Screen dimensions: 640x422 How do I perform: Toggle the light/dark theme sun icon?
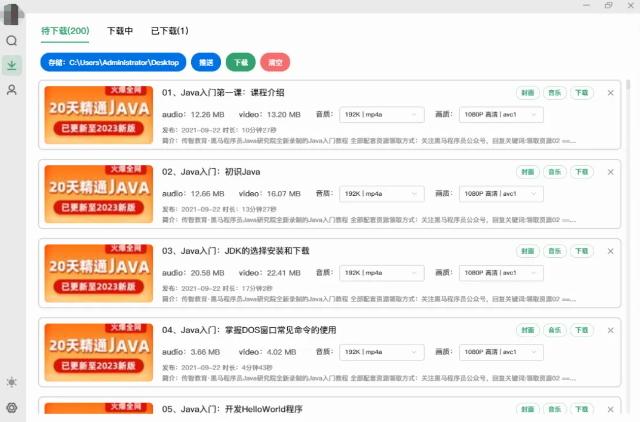click(12, 382)
